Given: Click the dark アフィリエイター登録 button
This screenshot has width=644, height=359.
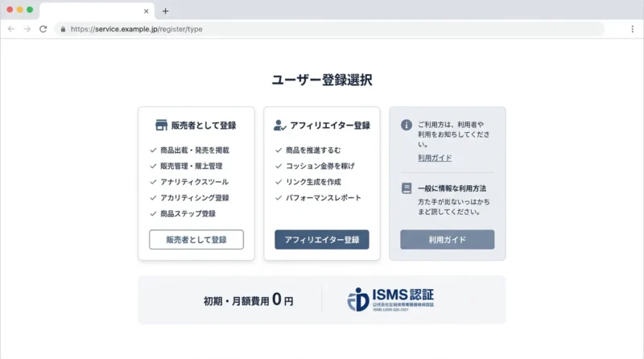Looking at the screenshot, I should (321, 240).
